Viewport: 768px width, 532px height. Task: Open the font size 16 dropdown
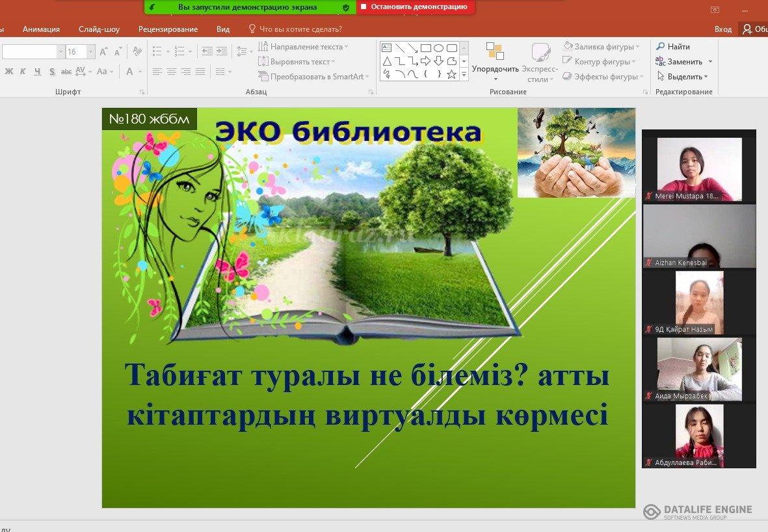pyautogui.click(x=90, y=52)
